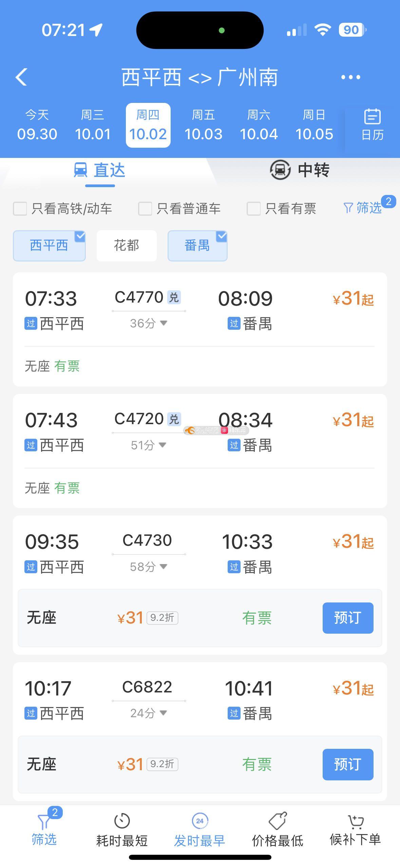The width and height of the screenshot is (400, 868).
Task: Select Friday 10.03 date tab
Action: [x=203, y=125]
